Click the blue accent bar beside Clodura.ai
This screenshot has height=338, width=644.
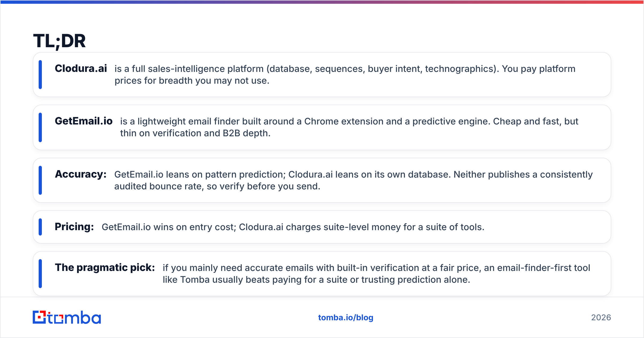40,75
